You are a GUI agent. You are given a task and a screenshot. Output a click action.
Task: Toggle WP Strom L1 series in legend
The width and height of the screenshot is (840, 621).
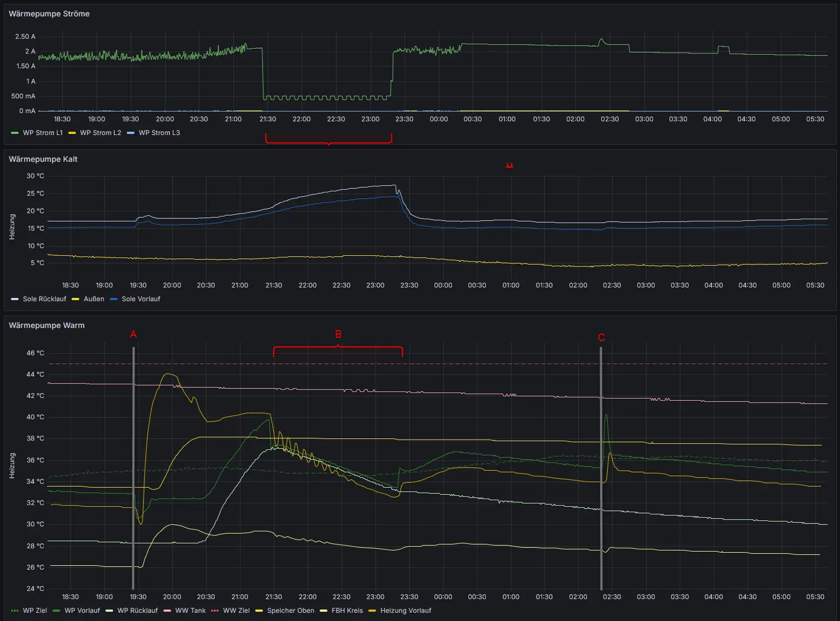point(43,133)
